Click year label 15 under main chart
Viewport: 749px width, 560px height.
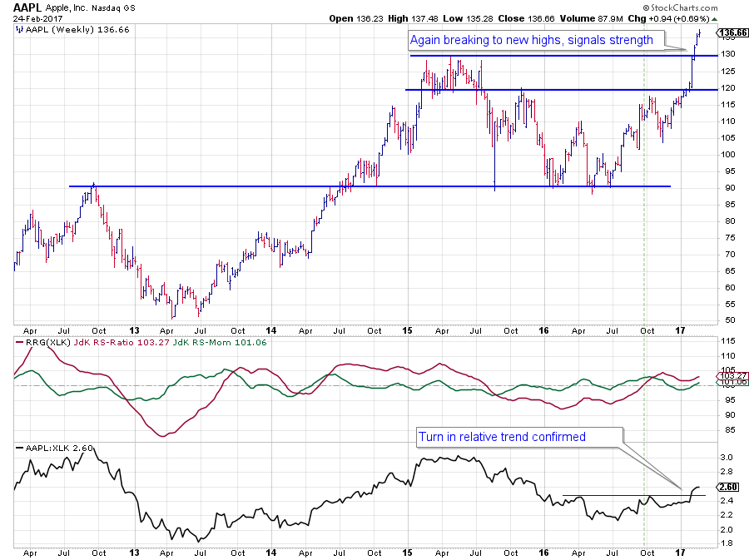point(407,330)
